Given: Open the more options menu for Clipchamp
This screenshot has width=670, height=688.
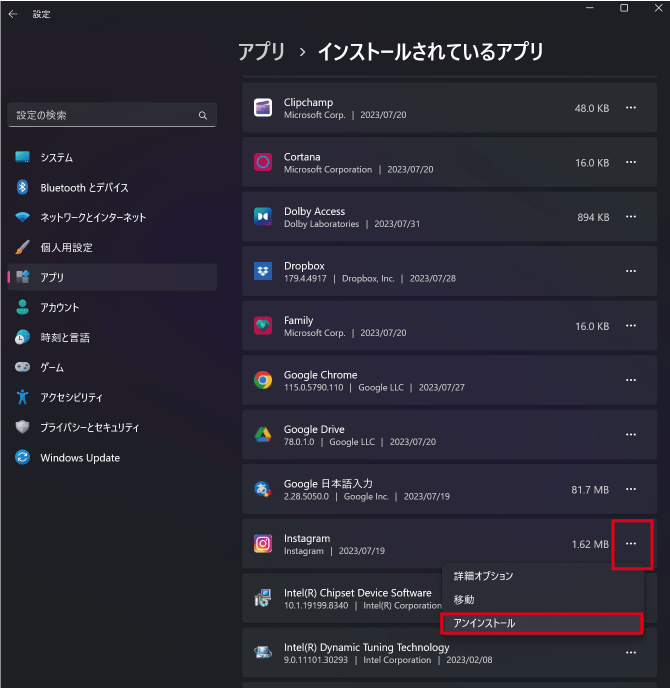Looking at the screenshot, I should click(631, 108).
